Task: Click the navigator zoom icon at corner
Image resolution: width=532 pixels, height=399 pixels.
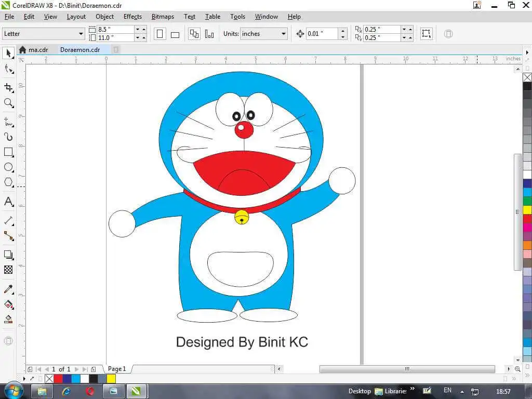Action: point(517,369)
